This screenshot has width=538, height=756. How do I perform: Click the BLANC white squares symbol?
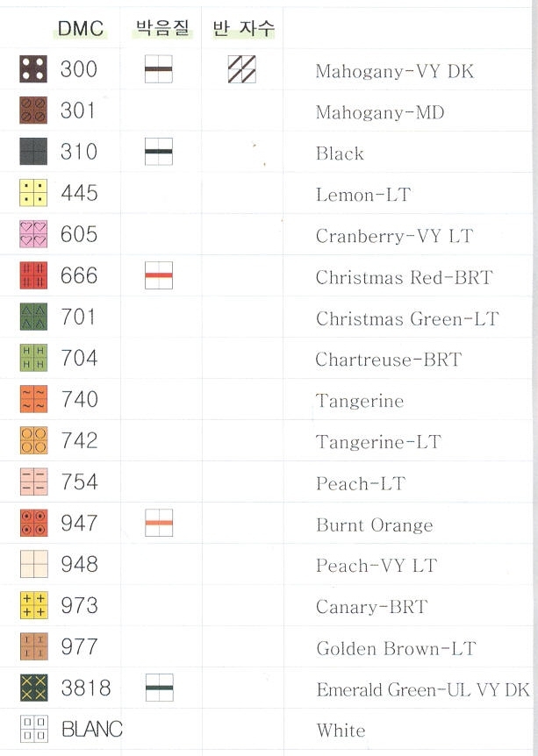click(33, 729)
